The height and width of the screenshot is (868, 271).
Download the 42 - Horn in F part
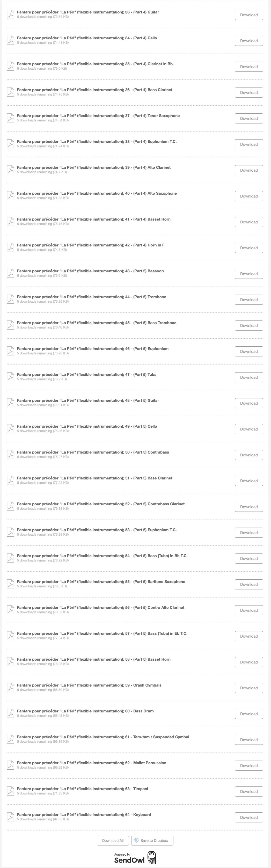[249, 248]
